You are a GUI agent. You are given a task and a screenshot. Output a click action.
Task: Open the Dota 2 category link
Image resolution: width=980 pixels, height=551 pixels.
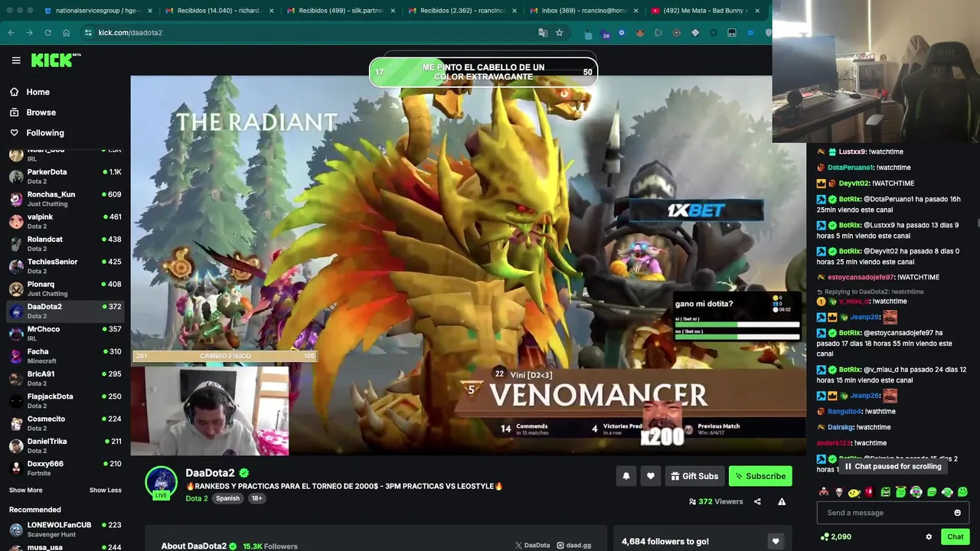[x=196, y=498]
